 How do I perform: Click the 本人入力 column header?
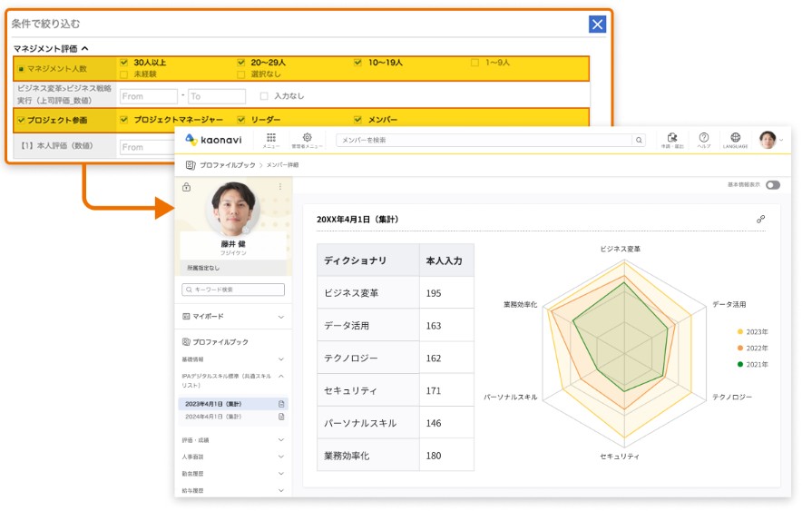(x=445, y=260)
